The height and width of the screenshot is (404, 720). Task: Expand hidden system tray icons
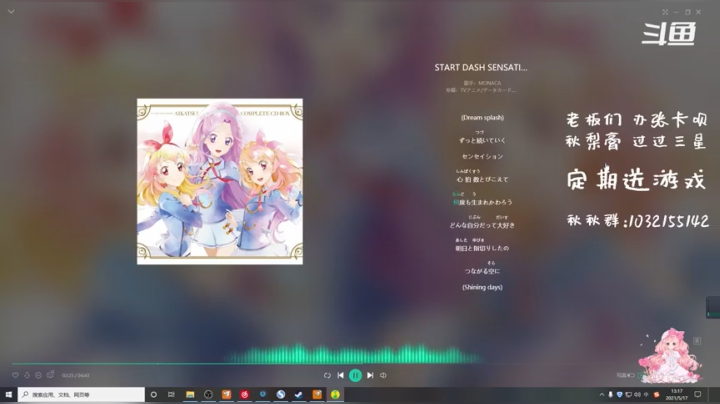tap(602, 394)
